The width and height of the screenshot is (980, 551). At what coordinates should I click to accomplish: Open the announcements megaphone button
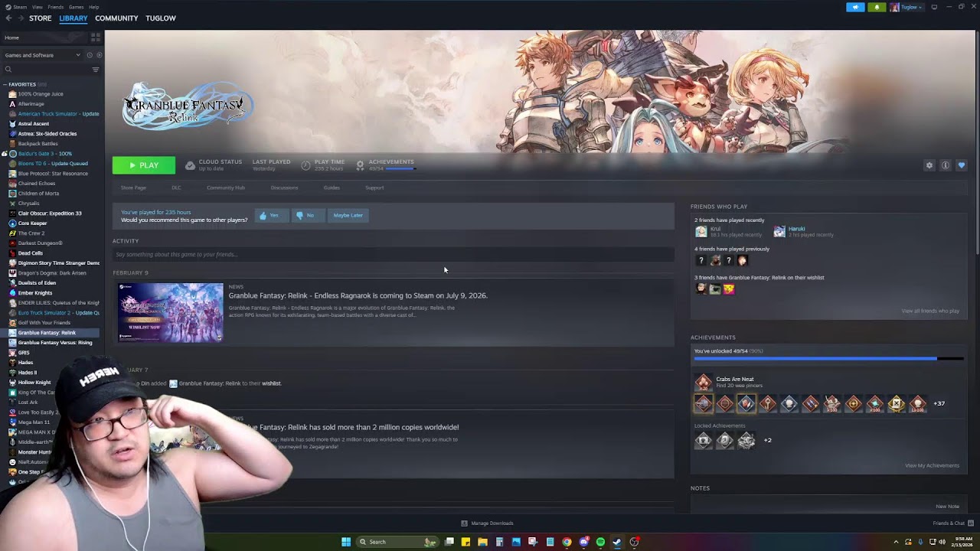click(855, 7)
